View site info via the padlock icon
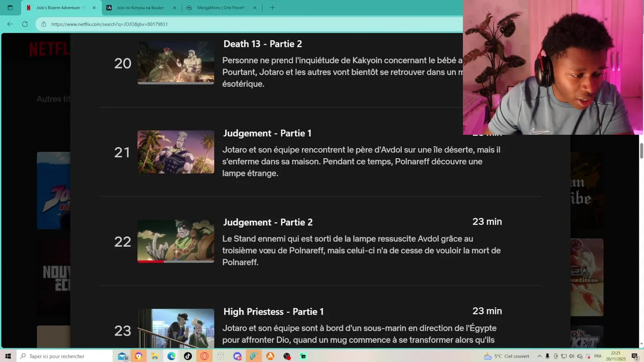The width and height of the screenshot is (644, 362). pos(43,24)
